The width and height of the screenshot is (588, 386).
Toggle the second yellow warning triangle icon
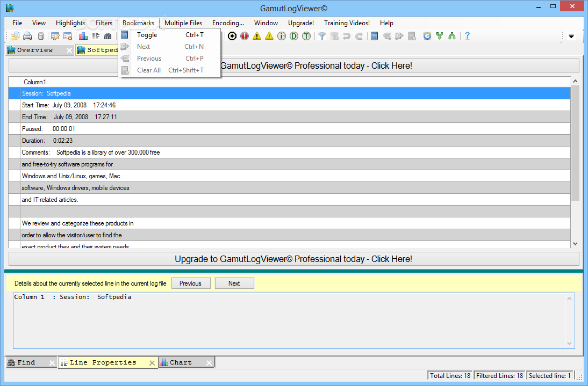coord(269,36)
